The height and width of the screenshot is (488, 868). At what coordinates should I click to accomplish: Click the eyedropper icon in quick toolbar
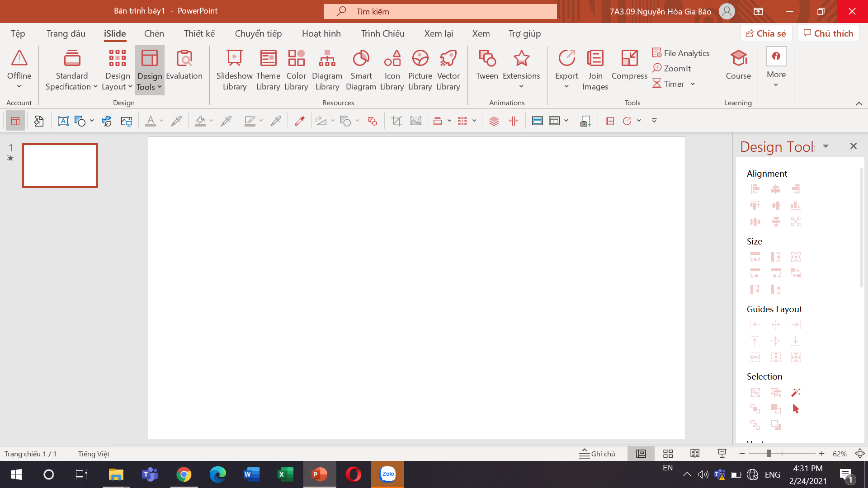click(x=299, y=121)
